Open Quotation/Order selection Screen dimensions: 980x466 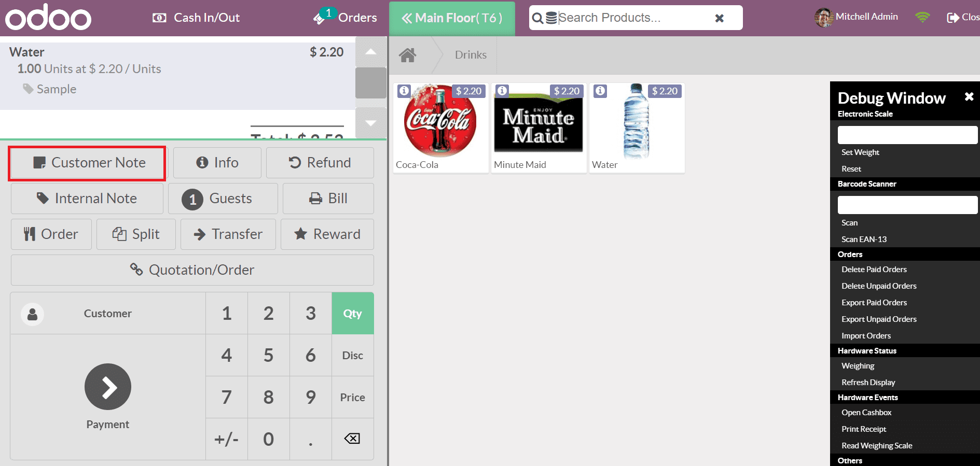tap(192, 270)
